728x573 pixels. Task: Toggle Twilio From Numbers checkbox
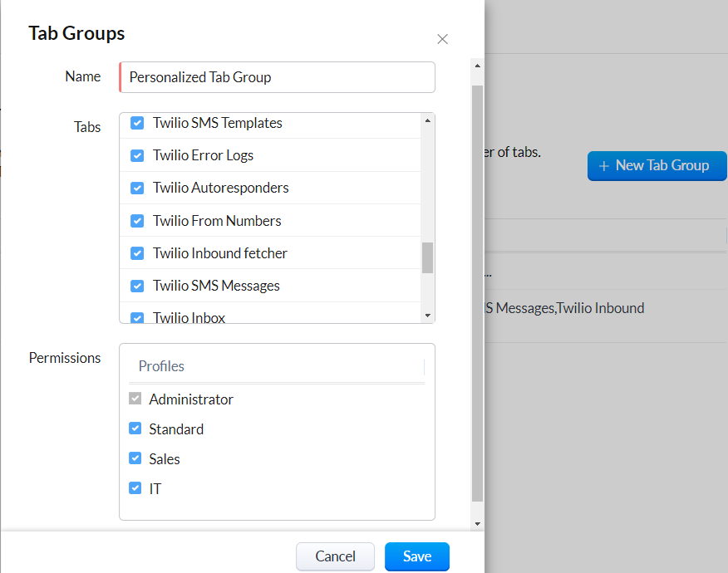137,221
